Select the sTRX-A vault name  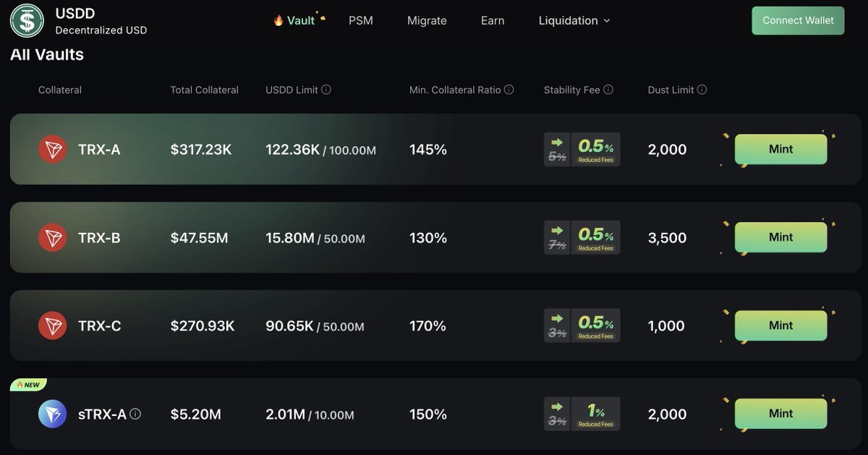(103, 414)
